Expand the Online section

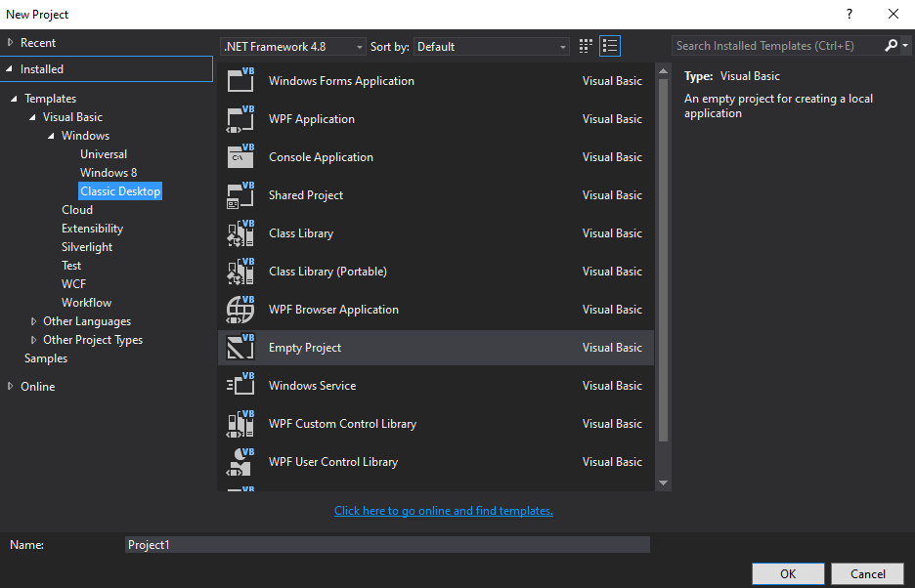point(14,386)
